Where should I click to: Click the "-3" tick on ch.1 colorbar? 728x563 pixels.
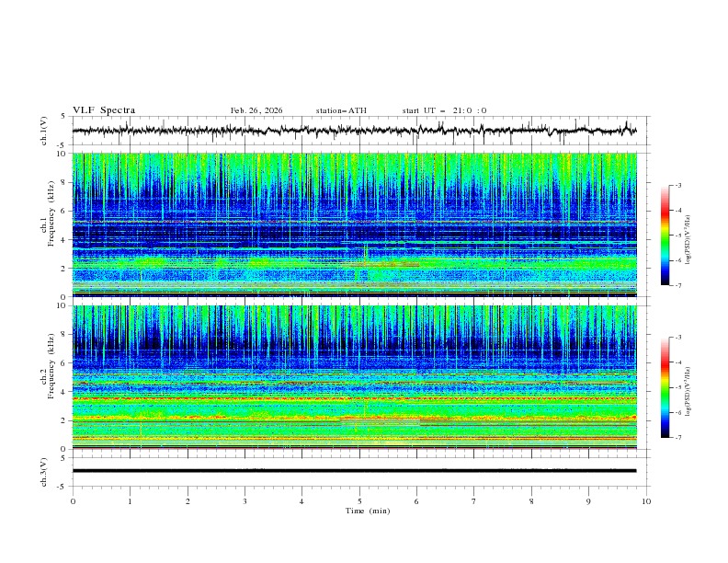point(677,185)
